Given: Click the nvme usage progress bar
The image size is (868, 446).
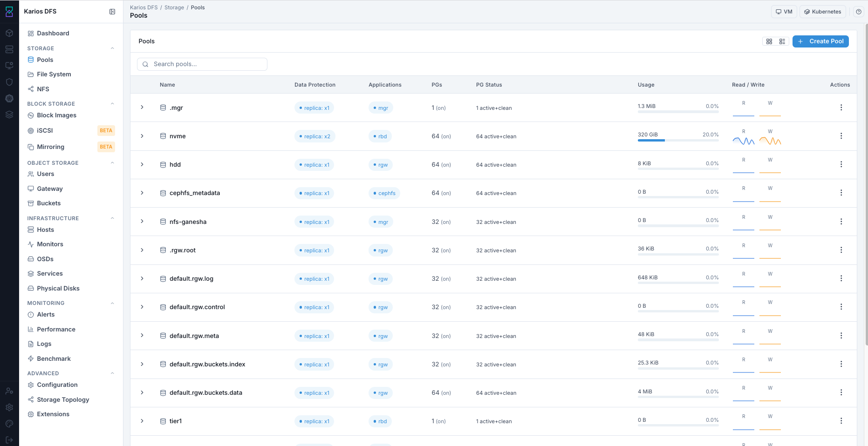Looking at the screenshot, I should [678, 140].
